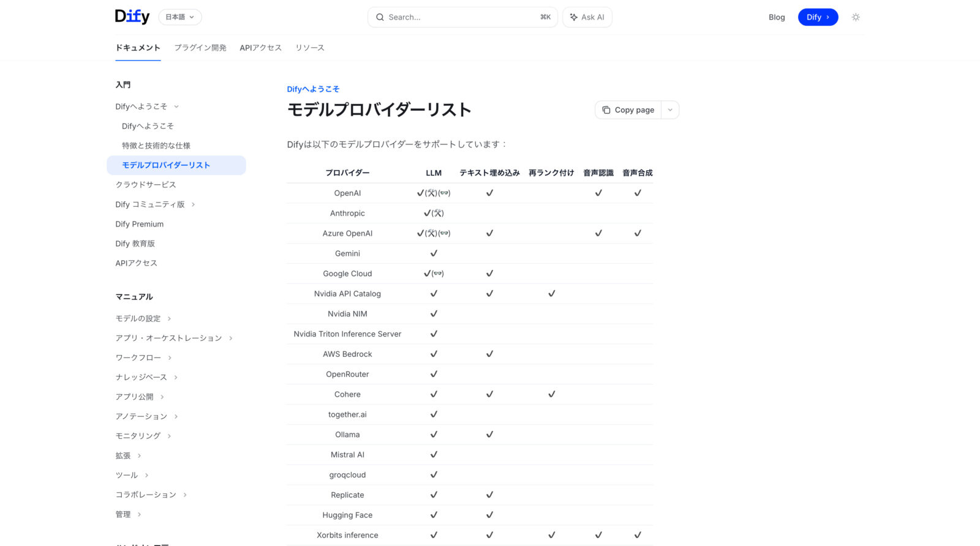Click the Search input field
980x546 pixels.
(462, 17)
